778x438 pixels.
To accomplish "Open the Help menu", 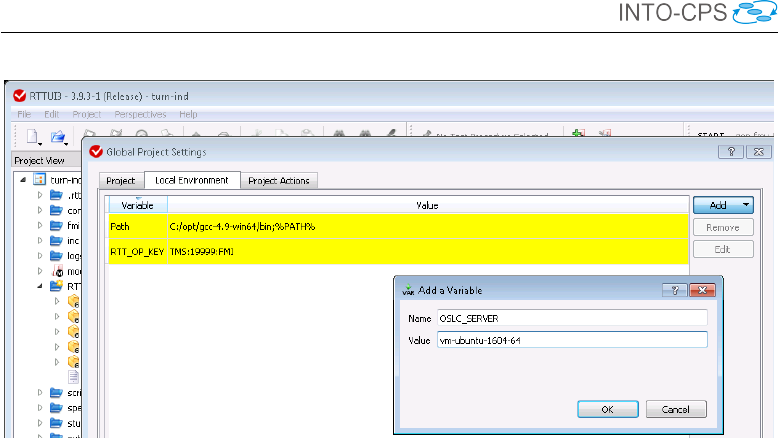I will (x=188, y=114).
